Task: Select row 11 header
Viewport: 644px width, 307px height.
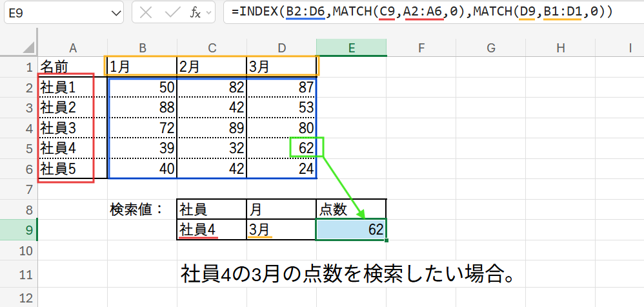Action: point(19,273)
